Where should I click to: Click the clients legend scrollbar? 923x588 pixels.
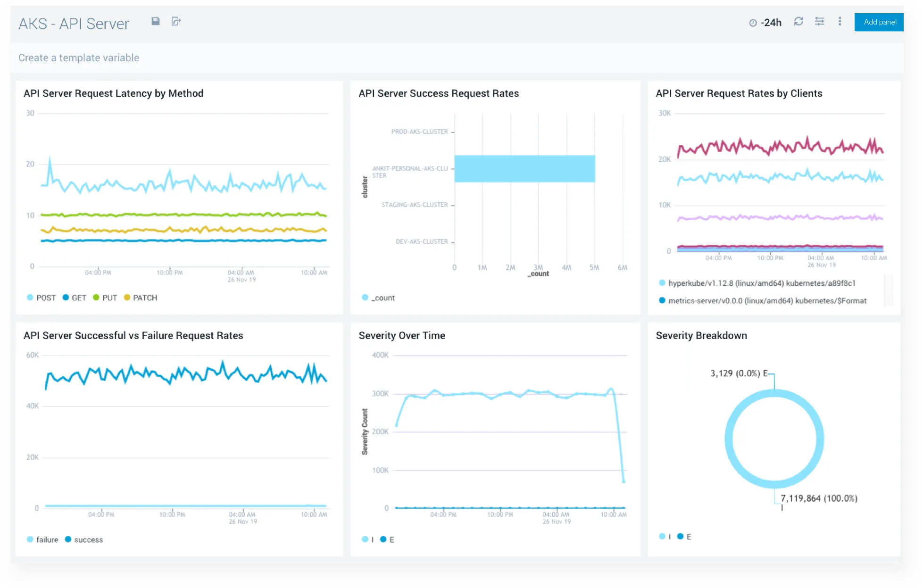tap(889, 291)
